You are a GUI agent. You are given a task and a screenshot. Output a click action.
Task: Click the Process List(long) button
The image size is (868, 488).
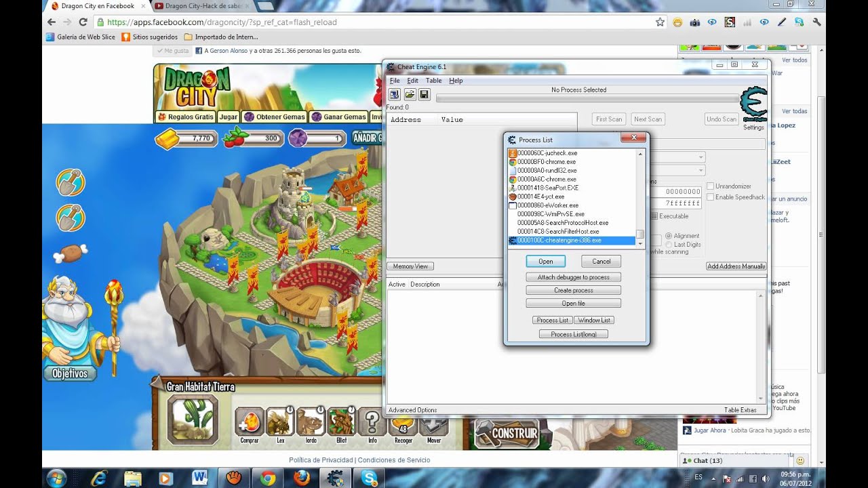[x=574, y=334]
